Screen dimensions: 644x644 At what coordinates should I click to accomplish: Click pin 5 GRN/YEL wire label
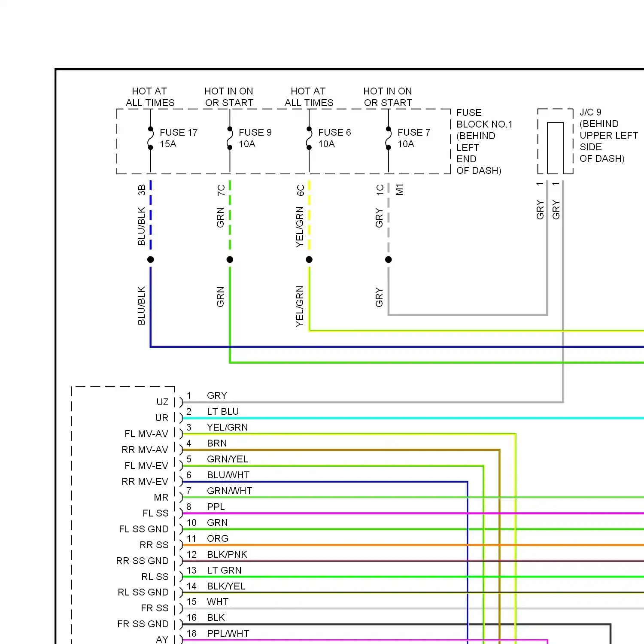point(228,459)
